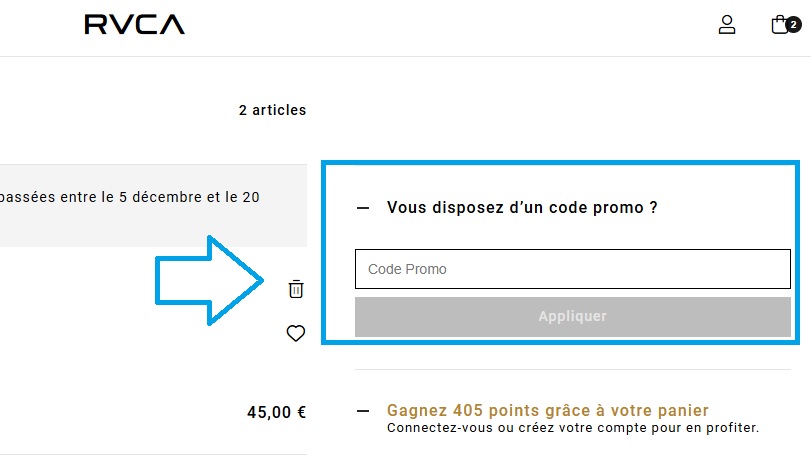The width and height of the screenshot is (811, 457).
Task: Click the header separator line under the logo
Action: [406, 56]
